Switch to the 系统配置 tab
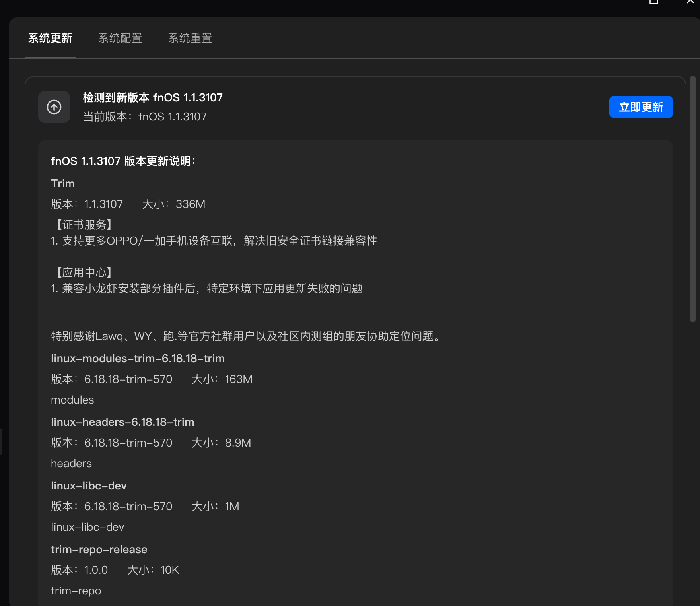The width and height of the screenshot is (700, 606). pyautogui.click(x=120, y=38)
